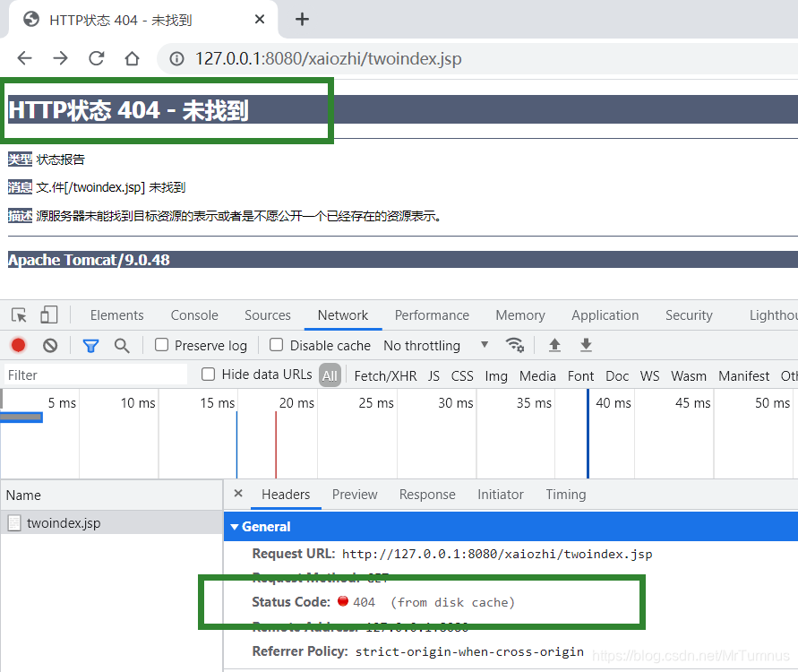
Task: Filter requests by Fetch/XHR
Action: point(385,375)
